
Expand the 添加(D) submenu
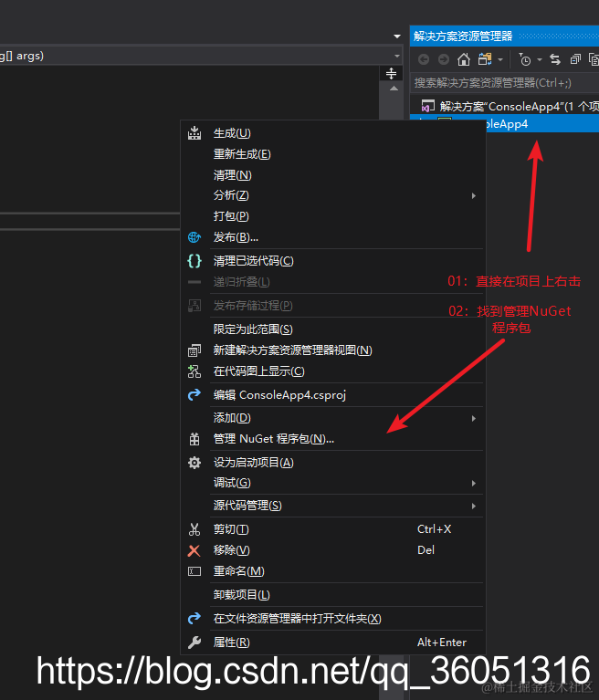click(474, 418)
